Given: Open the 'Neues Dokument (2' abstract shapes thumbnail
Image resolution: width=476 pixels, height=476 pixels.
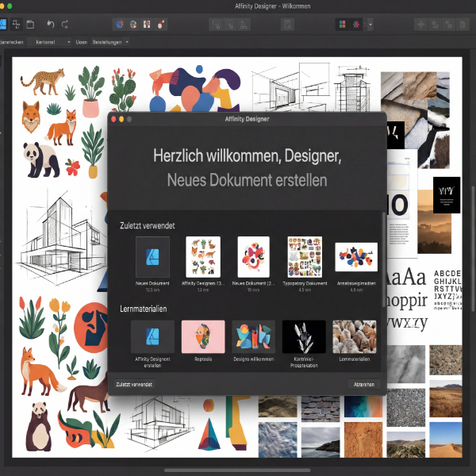Looking at the screenshot, I should click(254, 257).
